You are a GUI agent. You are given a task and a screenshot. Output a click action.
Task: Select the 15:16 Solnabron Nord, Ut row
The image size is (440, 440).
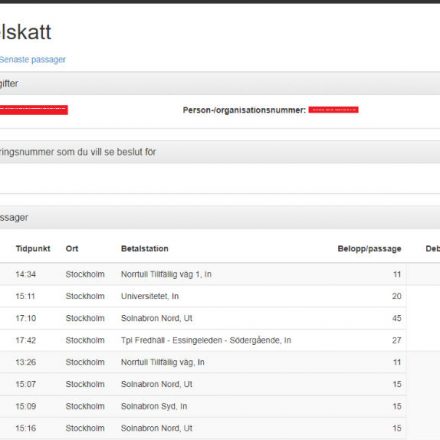[x=203, y=428]
